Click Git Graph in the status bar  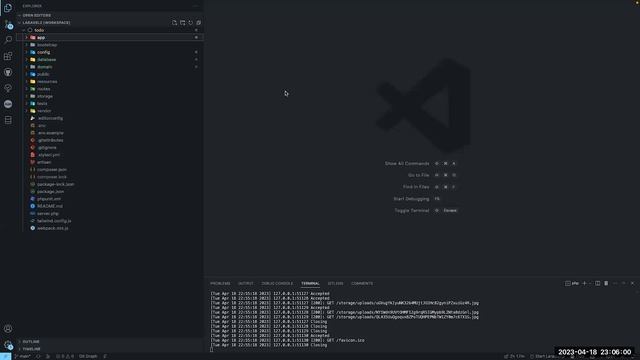88,356
